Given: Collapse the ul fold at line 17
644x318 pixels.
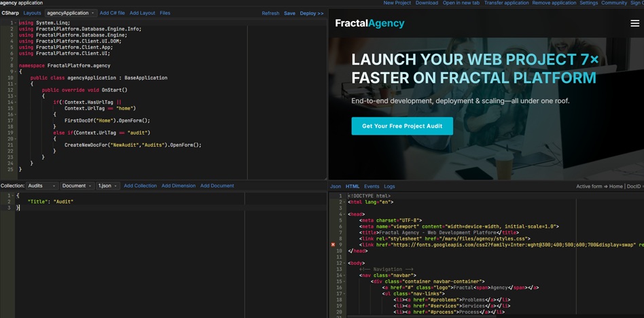Looking at the screenshot, I should point(344,294).
